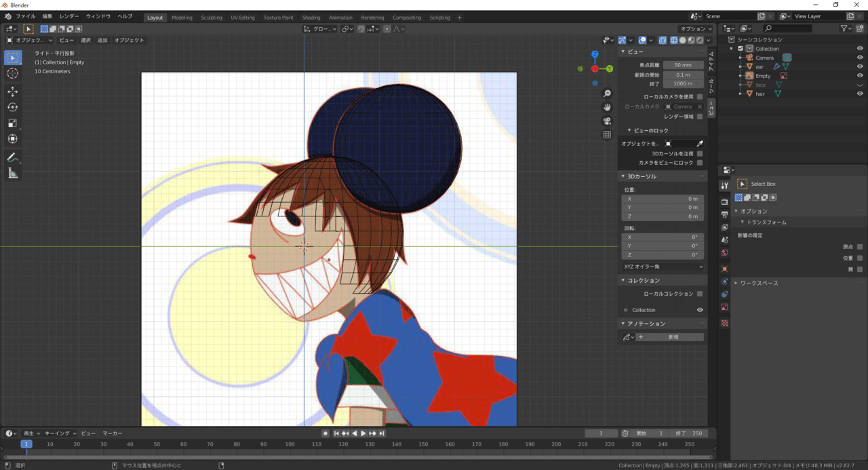
Task: Switch to the Modeling workspace tab
Action: point(182,18)
